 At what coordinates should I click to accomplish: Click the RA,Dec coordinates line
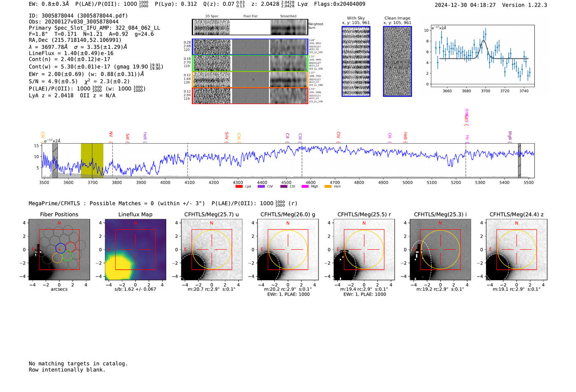(x=75, y=40)
